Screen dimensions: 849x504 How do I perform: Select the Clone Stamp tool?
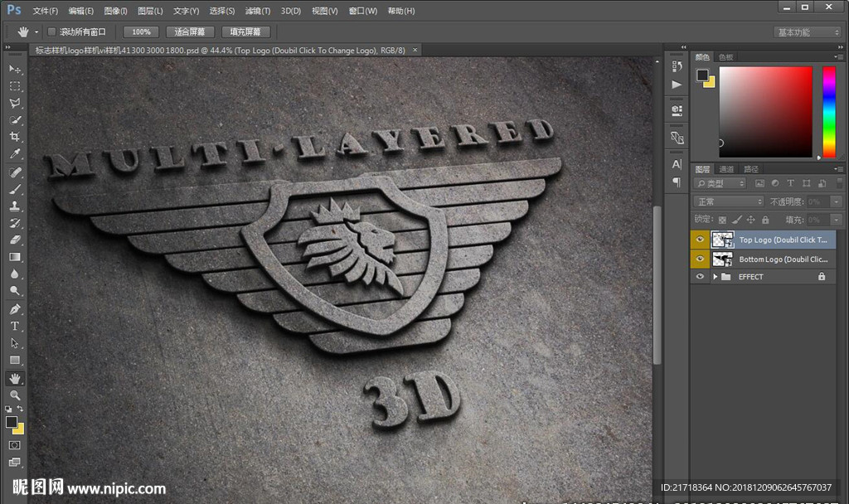pyautogui.click(x=15, y=206)
